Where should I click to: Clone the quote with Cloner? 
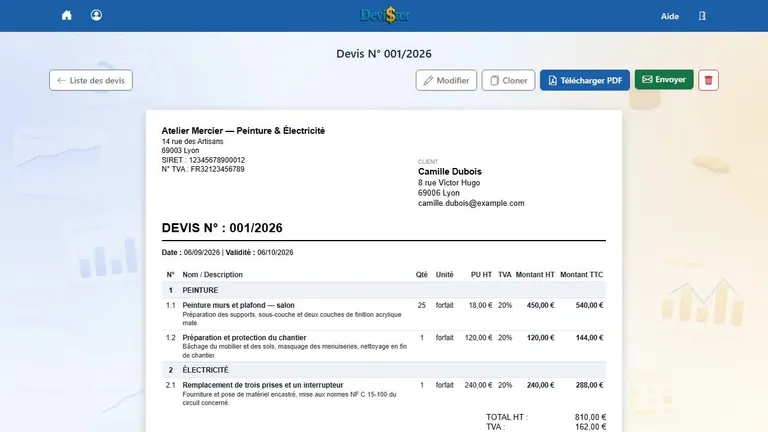tap(508, 80)
